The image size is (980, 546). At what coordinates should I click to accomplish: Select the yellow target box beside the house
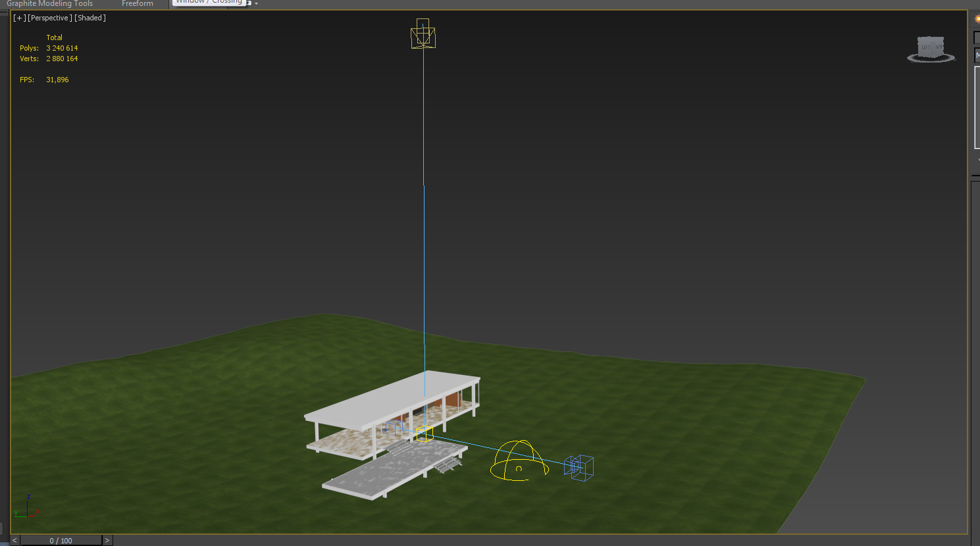coord(425,434)
